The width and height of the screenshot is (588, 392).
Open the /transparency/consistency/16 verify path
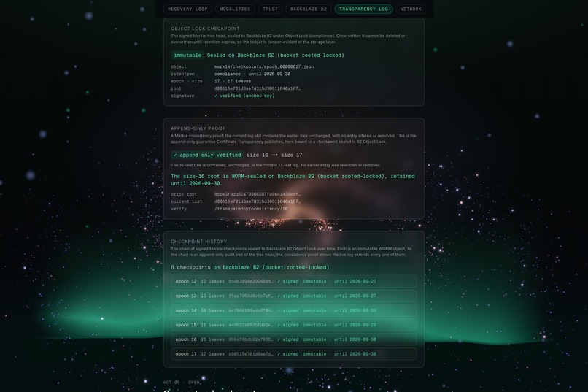251,209
